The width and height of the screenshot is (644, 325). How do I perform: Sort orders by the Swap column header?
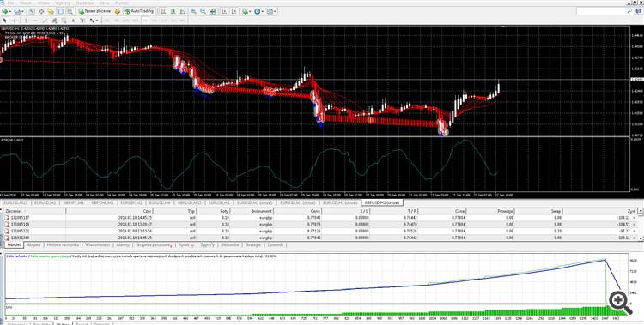pos(538,211)
